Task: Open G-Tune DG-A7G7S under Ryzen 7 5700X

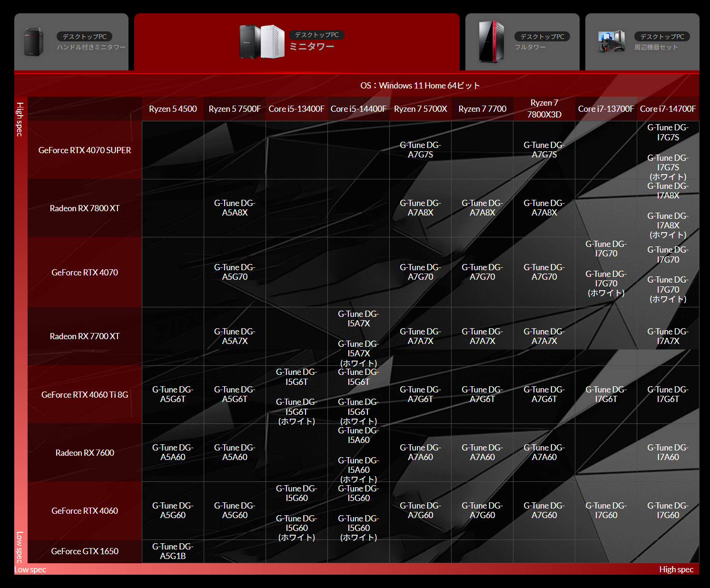Action: coord(421,150)
